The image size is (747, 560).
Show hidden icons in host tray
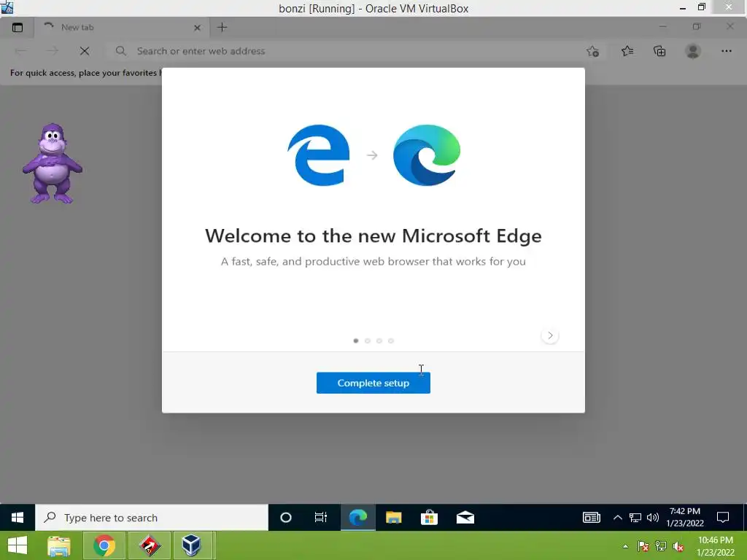[x=625, y=547]
